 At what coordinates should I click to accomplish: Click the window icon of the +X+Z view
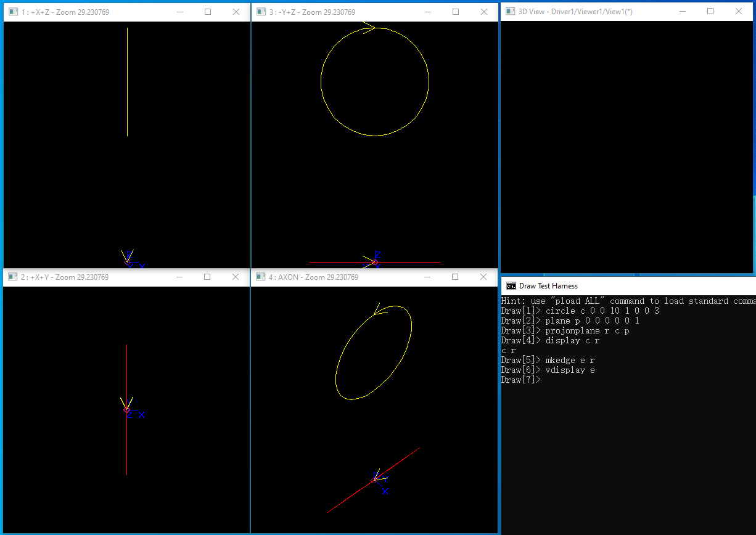tap(13, 12)
